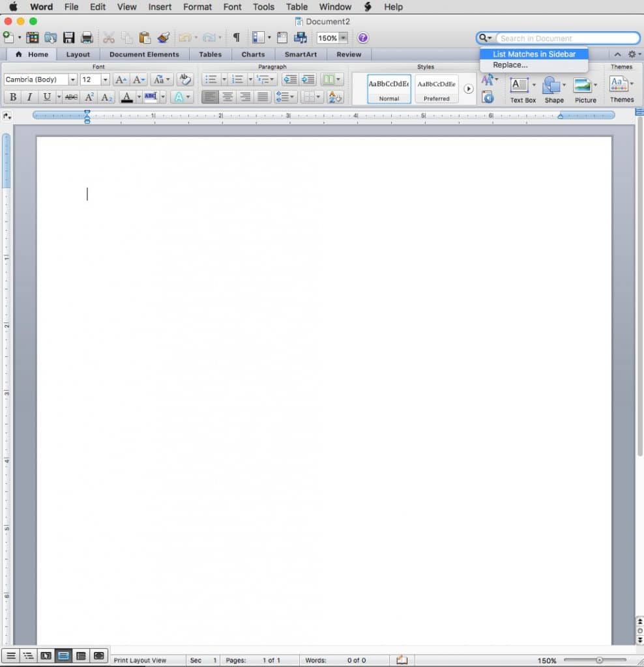644x667 pixels.
Task: Select List Matches in Sidebar menu item
Action: pyautogui.click(x=534, y=54)
